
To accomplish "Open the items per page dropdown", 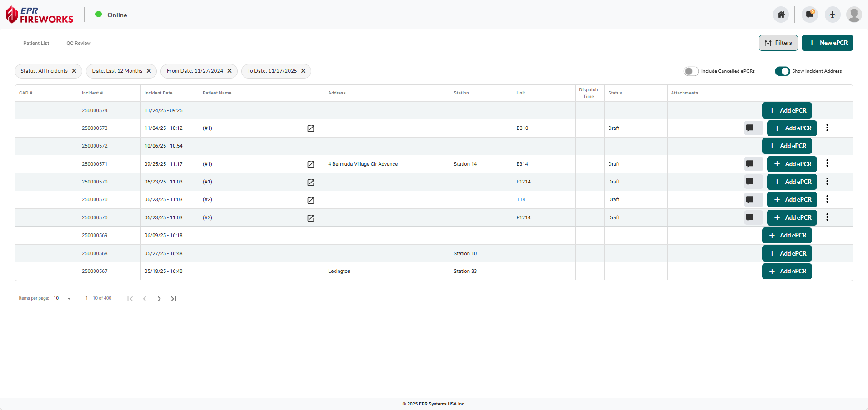I will [62, 299].
